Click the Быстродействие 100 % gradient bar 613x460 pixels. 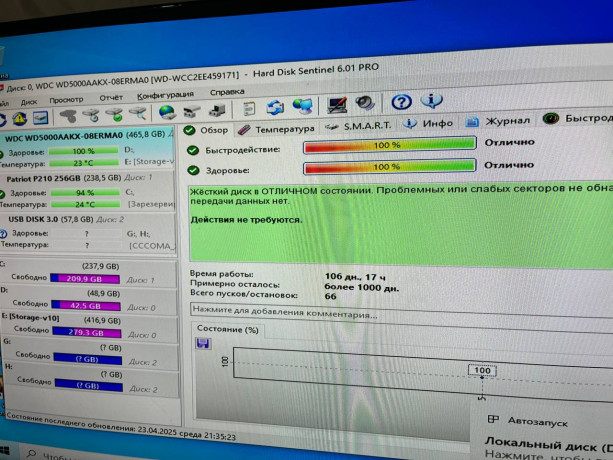click(390, 145)
